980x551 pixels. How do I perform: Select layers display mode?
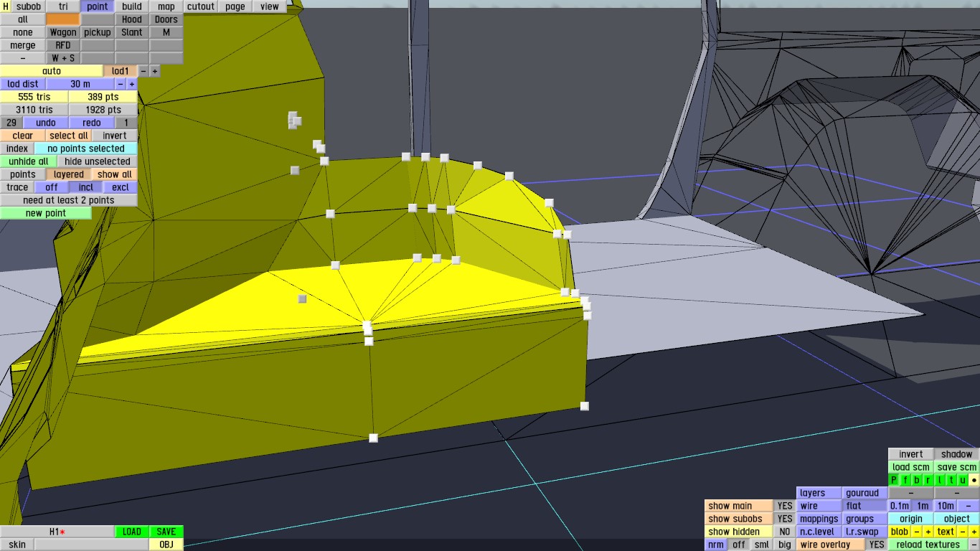click(819, 493)
